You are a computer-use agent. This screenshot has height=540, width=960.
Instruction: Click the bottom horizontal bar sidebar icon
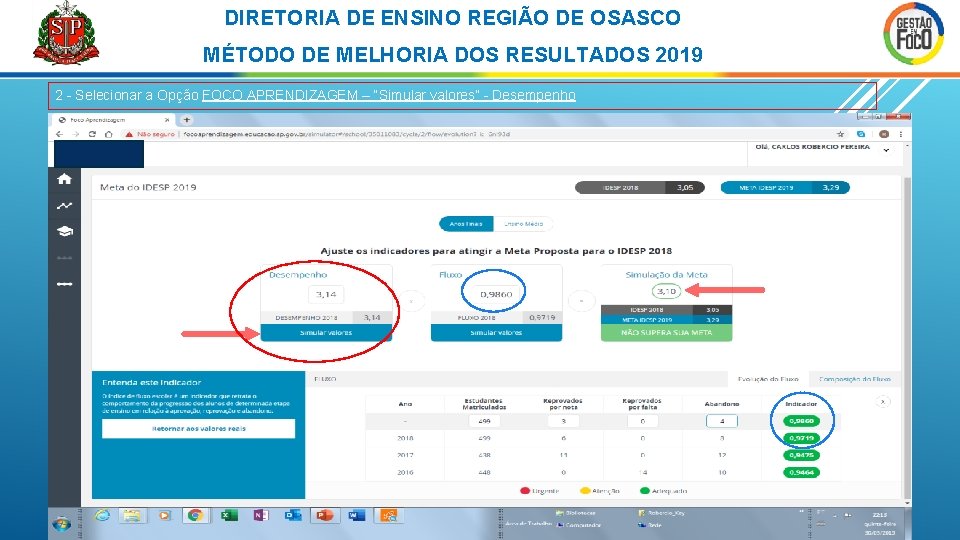(x=64, y=284)
